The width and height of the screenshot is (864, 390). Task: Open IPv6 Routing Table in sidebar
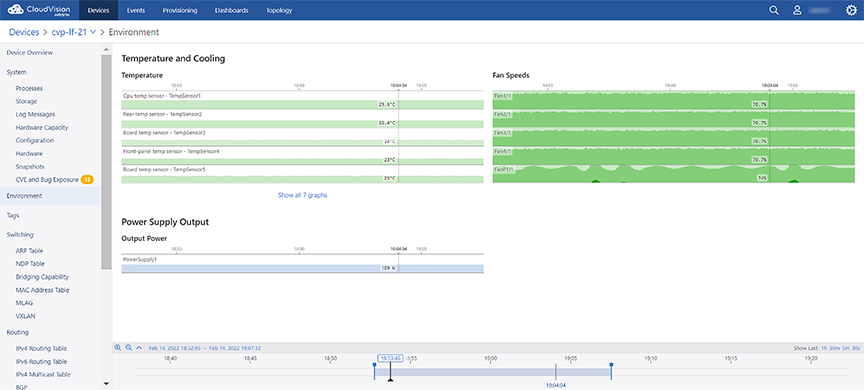41,361
